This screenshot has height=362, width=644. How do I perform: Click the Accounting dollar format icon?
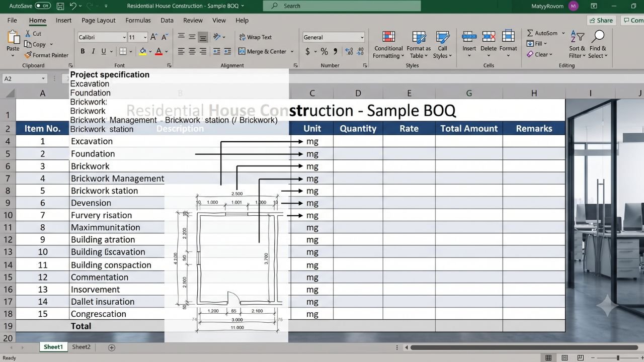point(307,51)
